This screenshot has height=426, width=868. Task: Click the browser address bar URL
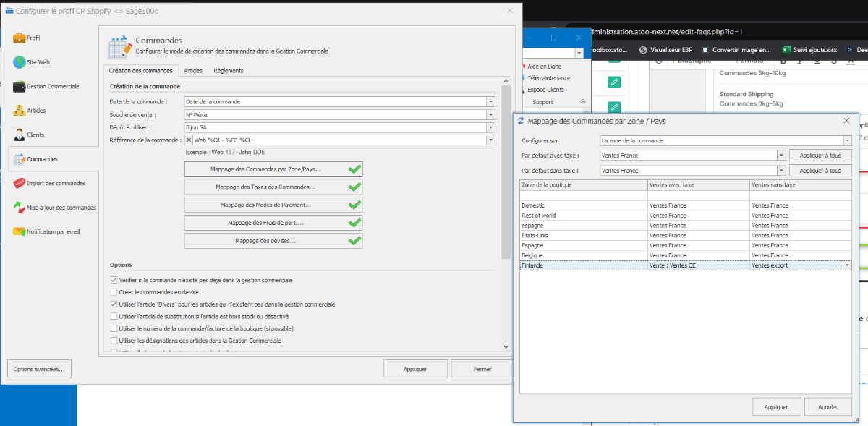pos(667,32)
